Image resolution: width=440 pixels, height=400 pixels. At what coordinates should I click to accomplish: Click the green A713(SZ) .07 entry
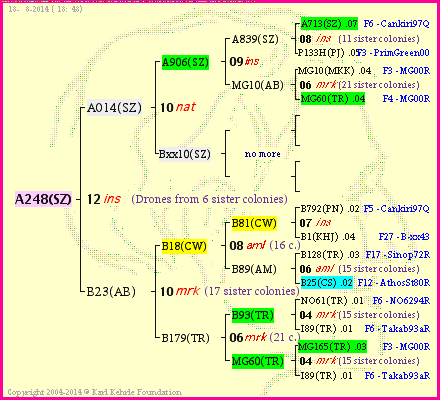(x=329, y=24)
